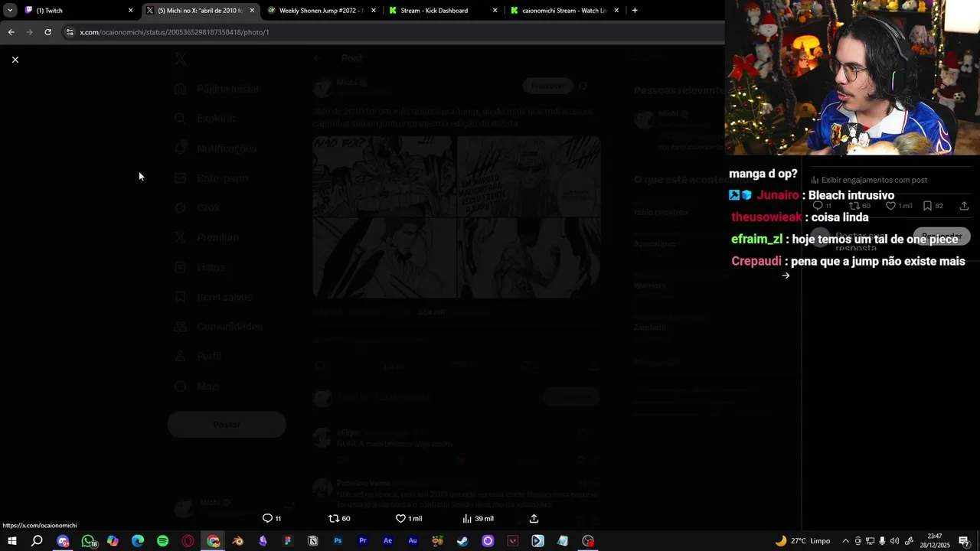Open the weather widget showing 27°C Limpo
The width and height of the screenshot is (980, 551).
pos(802,541)
